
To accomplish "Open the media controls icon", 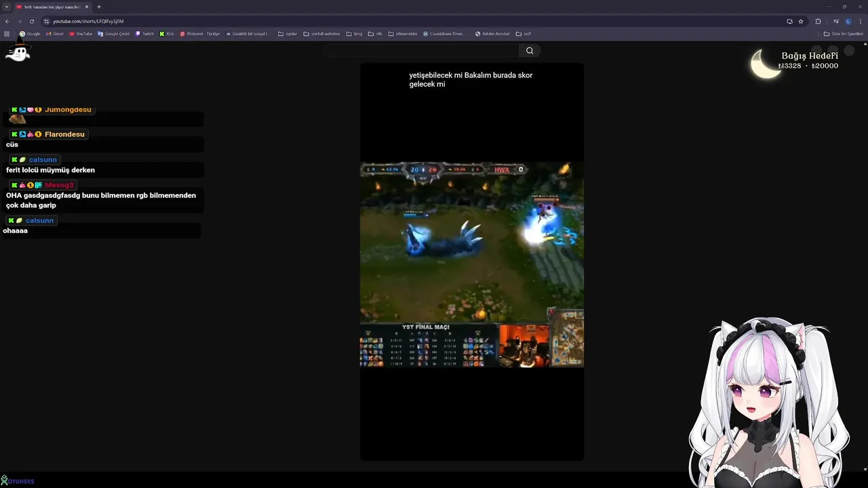I will point(836,21).
